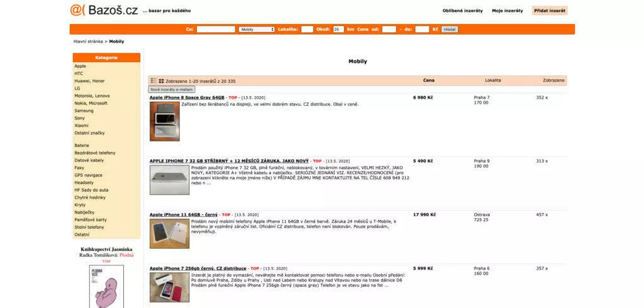Select Nokia, Microsoft category
This screenshot has width=644, height=308.
pyautogui.click(x=91, y=103)
